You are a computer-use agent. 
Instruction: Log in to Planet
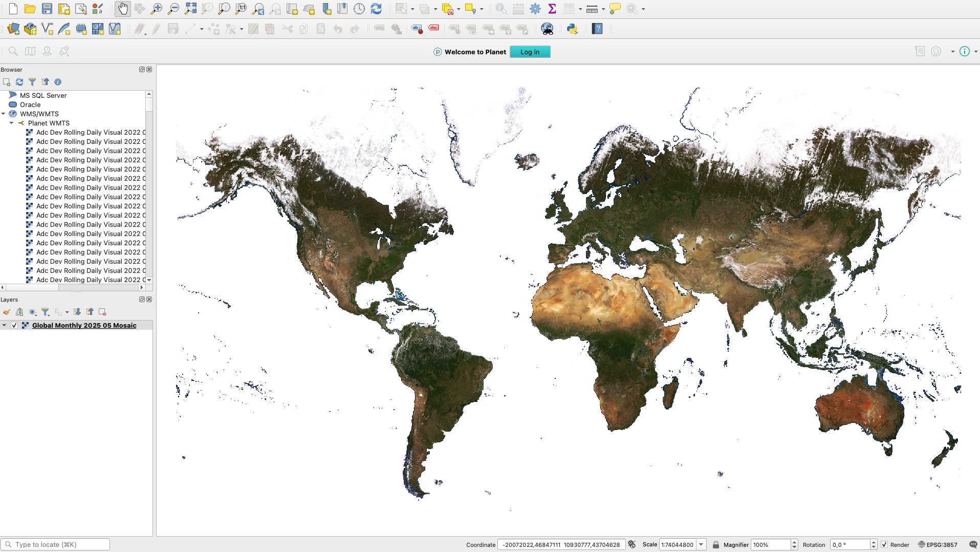pos(530,52)
